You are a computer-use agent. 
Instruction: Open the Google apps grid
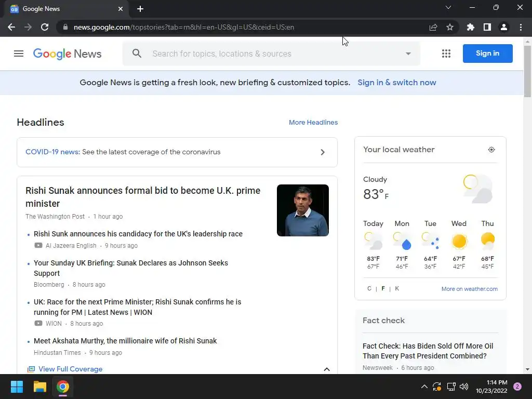click(446, 54)
